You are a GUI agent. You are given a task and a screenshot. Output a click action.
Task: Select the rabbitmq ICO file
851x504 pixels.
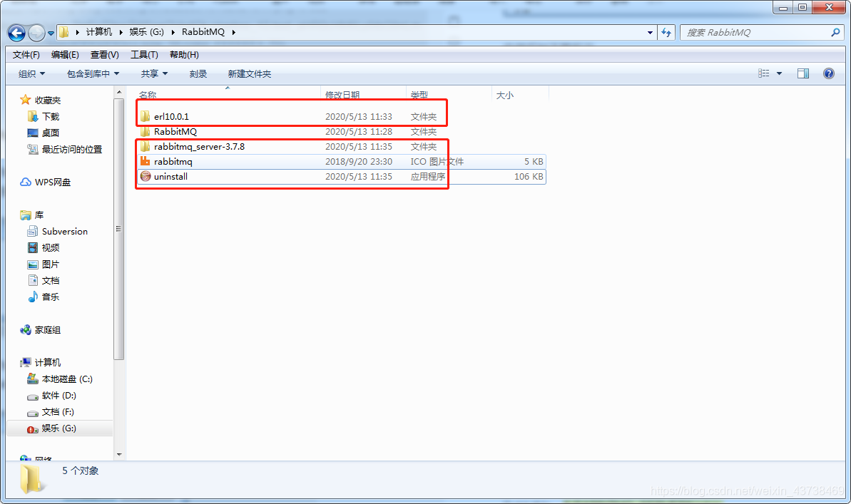click(x=173, y=162)
